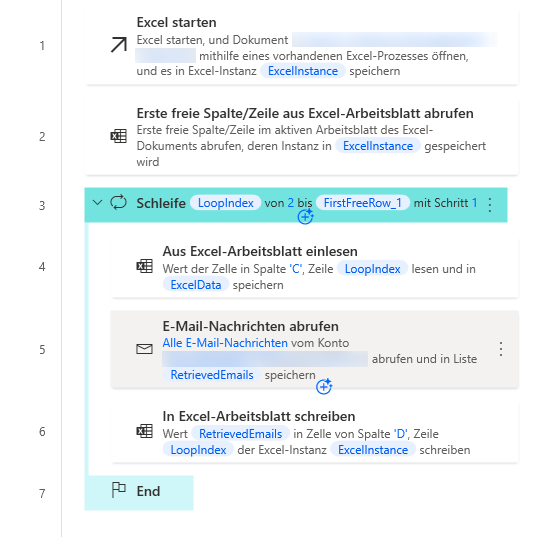
Task: Click the column value 'D' in schreiben action
Action: pos(401,434)
